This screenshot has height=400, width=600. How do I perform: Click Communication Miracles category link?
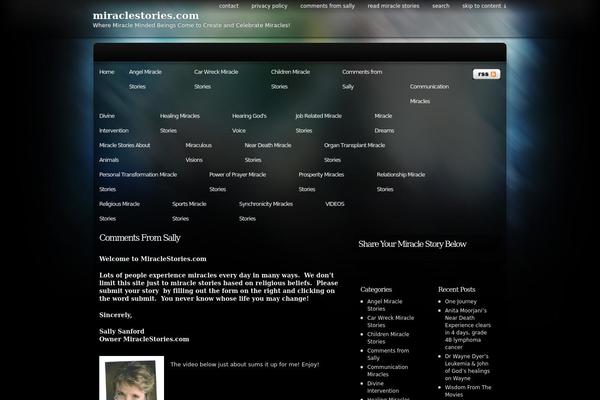(x=387, y=371)
